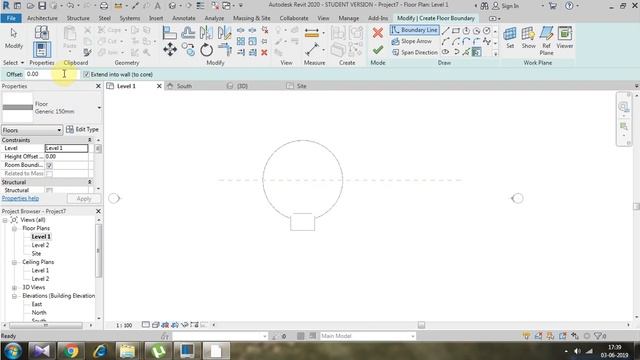Screen dimensions: 640x360
Task: Select the Offset tool in Modify panel
Action: [188, 33]
